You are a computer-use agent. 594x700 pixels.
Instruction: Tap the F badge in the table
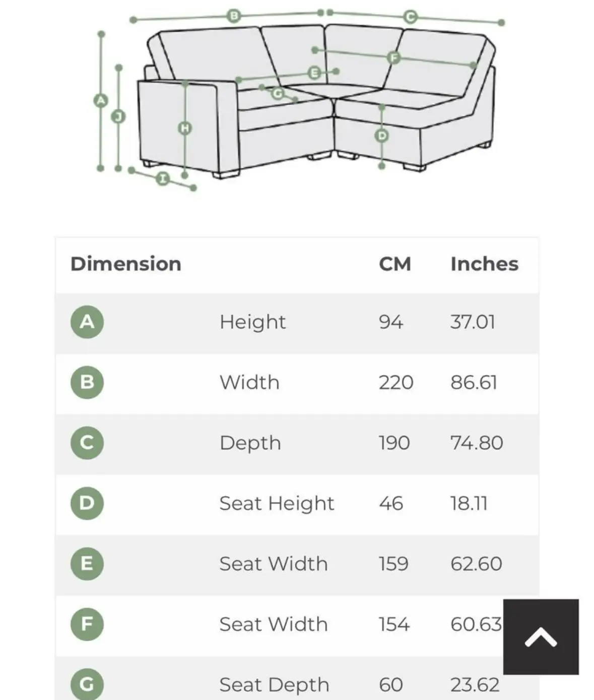[x=87, y=624]
